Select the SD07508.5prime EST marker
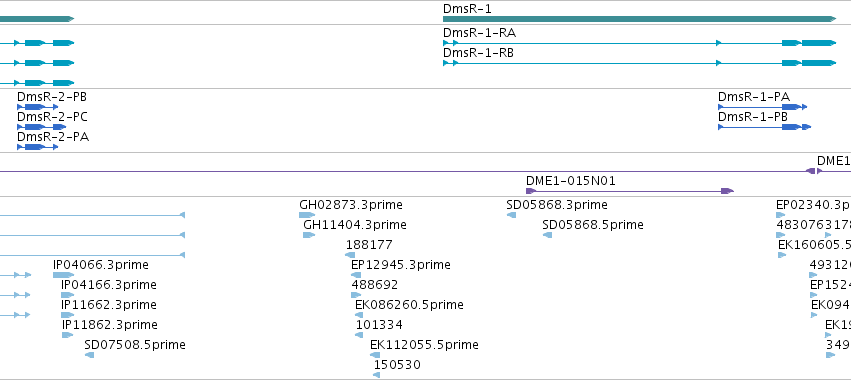Viewport: 851px width, 380px height. click(90, 355)
